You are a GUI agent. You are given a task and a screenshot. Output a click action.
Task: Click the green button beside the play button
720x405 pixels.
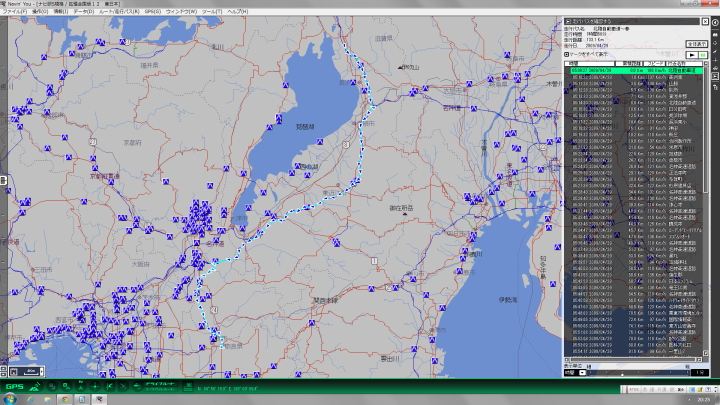tap(703, 55)
